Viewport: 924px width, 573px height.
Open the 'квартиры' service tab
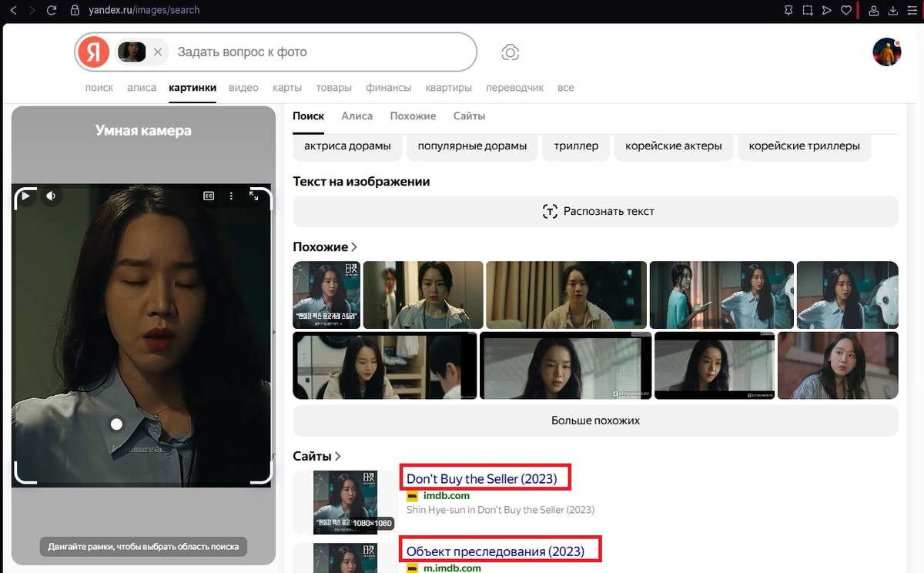pos(449,88)
